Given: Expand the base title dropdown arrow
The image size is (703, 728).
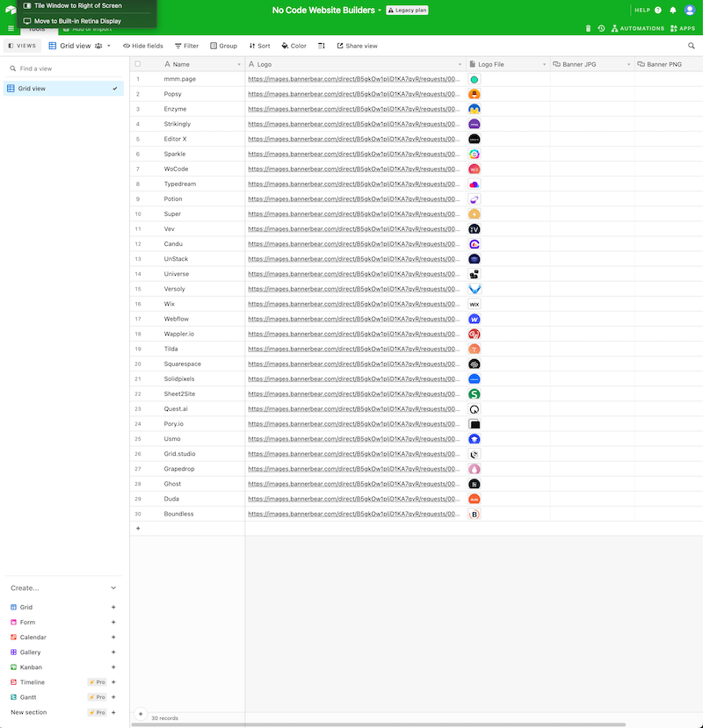Looking at the screenshot, I should 380,11.
